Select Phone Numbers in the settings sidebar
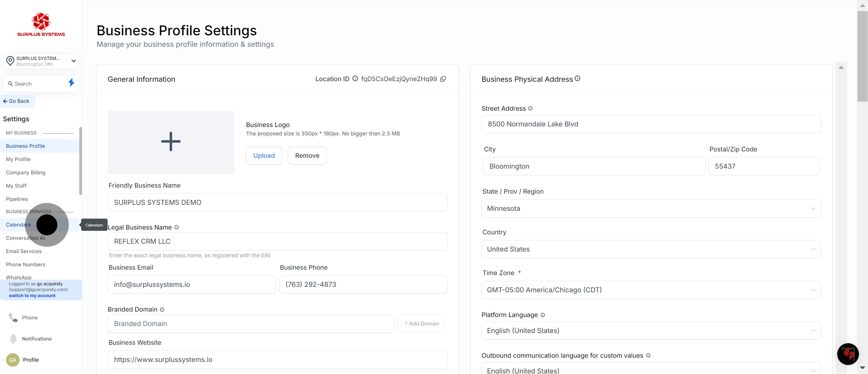868x374 pixels. pyautogui.click(x=25, y=265)
